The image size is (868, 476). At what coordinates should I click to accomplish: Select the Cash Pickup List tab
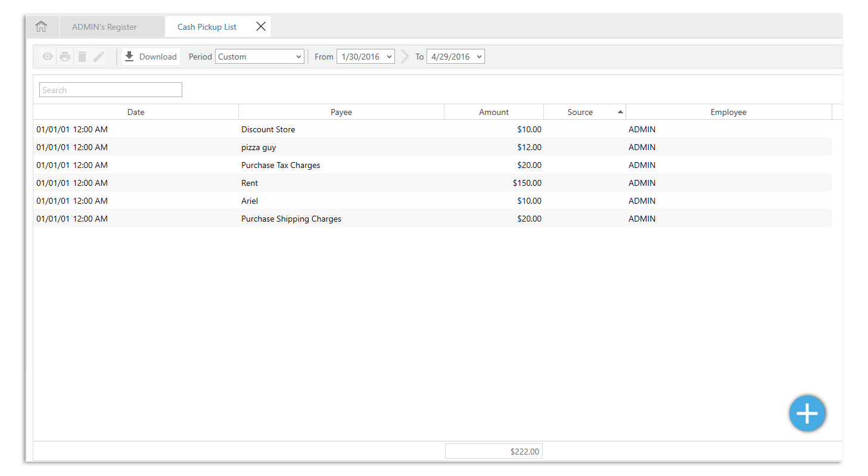point(206,26)
